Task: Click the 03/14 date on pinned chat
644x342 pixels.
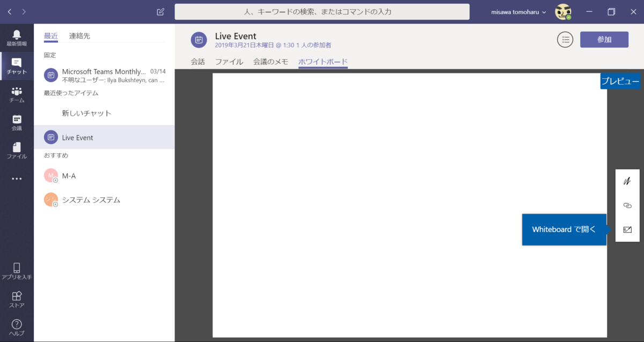Action: pyautogui.click(x=158, y=71)
